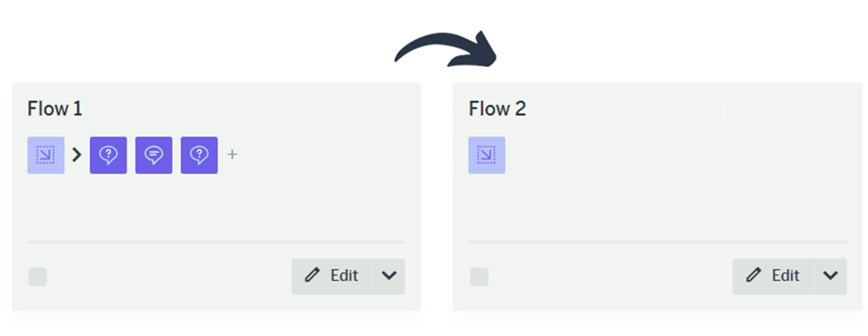Click the chevron after Flow 1's trigger
This screenshot has height=336, width=868.
coord(77,155)
